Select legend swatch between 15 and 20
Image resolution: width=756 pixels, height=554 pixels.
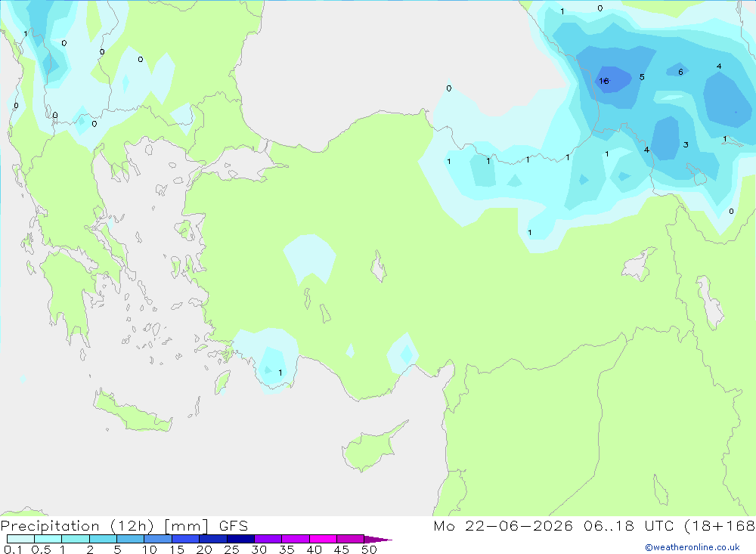pos(185,539)
